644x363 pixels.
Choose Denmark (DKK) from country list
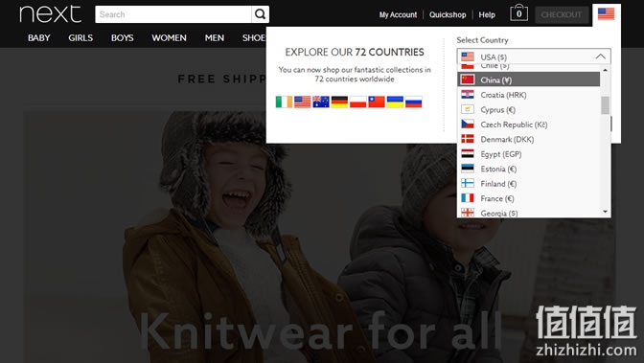tap(529, 139)
